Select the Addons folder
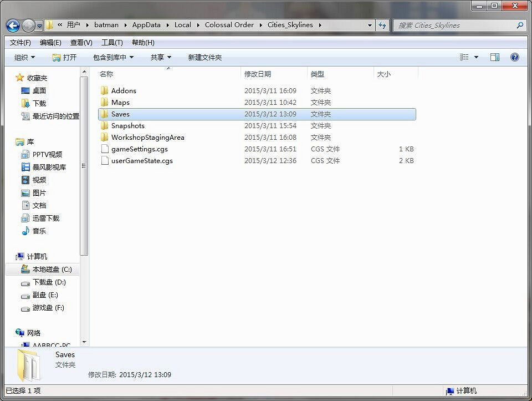This screenshot has height=401, width=532. click(123, 91)
